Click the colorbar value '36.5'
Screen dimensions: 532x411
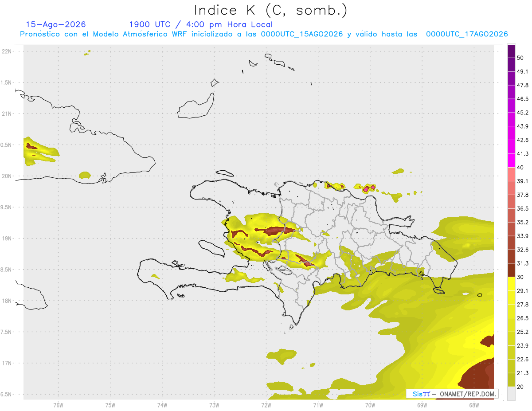[x=523, y=208]
